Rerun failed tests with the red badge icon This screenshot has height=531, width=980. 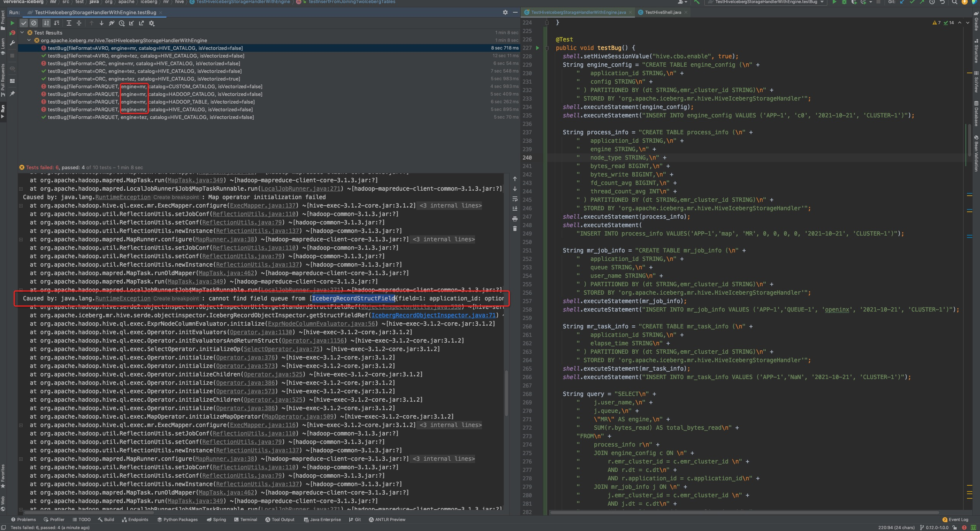click(x=12, y=33)
